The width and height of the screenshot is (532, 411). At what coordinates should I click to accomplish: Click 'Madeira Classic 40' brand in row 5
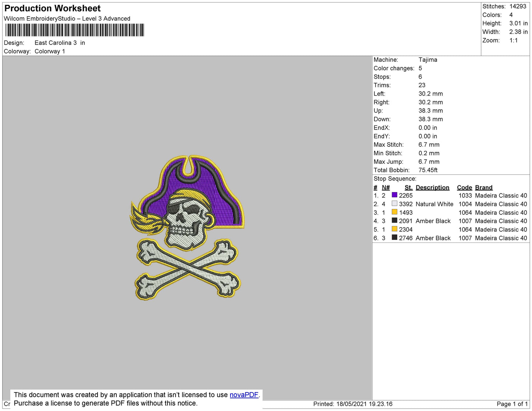click(501, 229)
